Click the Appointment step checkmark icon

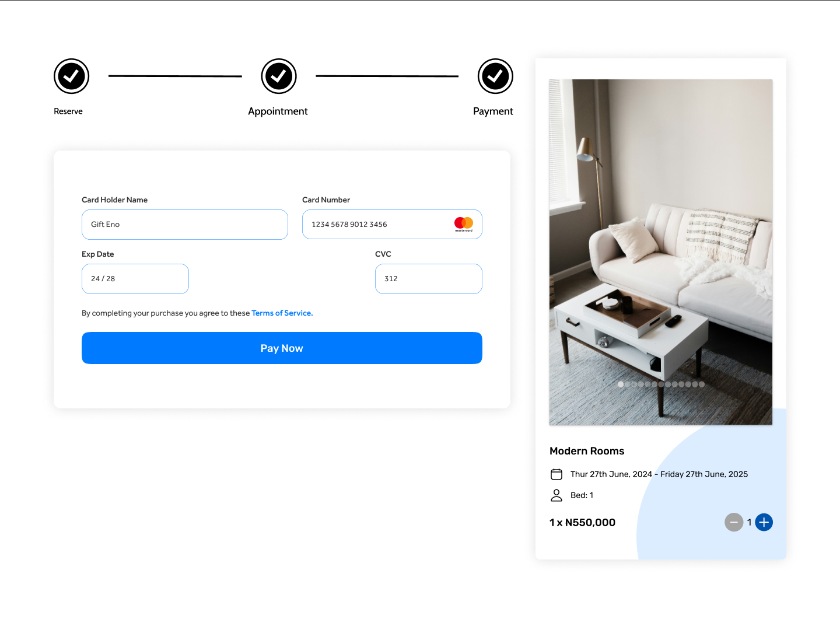[279, 76]
